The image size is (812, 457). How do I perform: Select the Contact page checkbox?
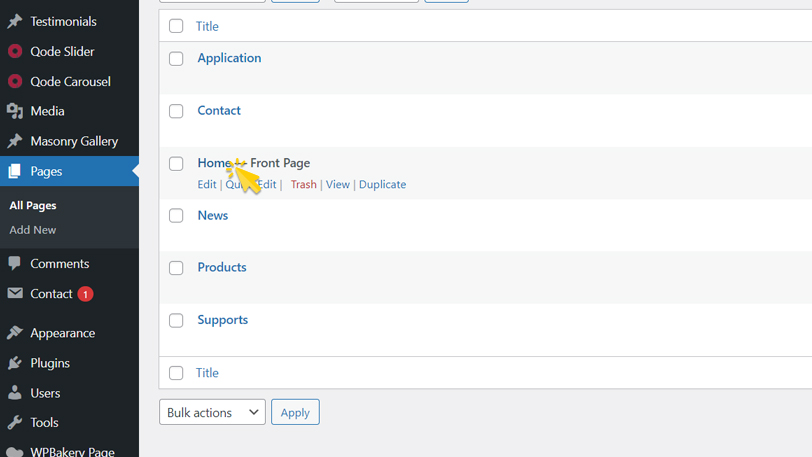[x=176, y=111]
